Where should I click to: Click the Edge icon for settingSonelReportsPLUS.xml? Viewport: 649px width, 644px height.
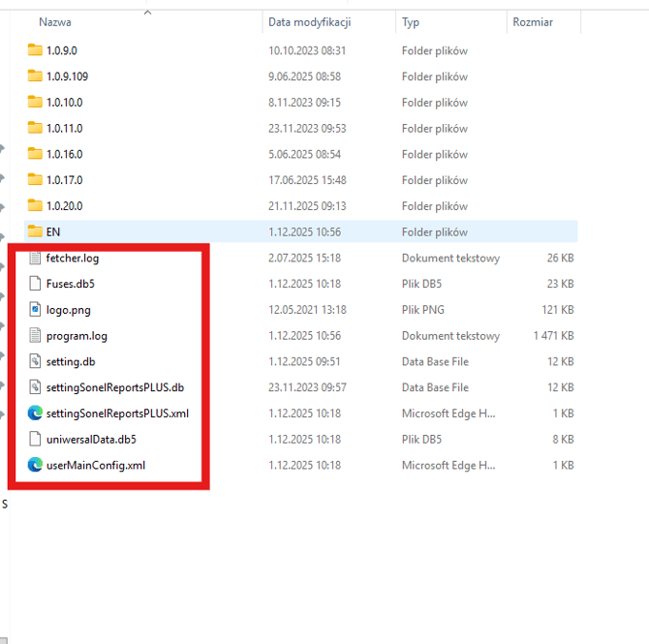click(x=36, y=414)
